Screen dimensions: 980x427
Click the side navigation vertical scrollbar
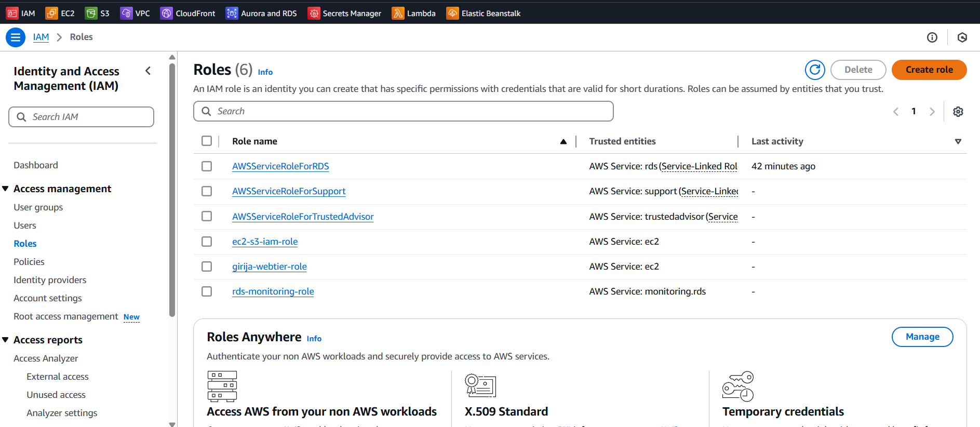(x=172, y=190)
